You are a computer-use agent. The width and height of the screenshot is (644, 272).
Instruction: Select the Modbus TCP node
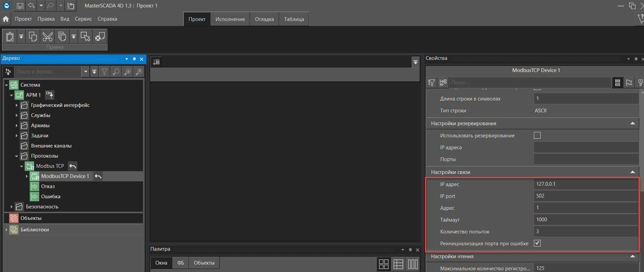tap(50, 166)
